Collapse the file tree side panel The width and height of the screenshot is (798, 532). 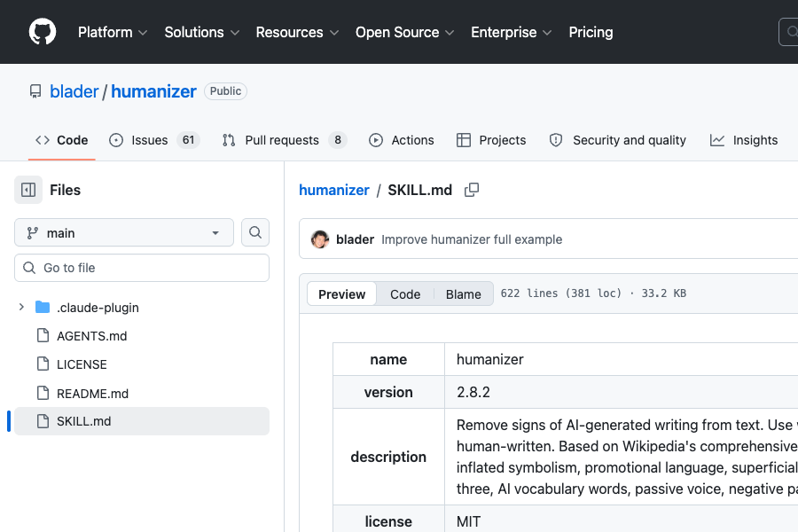coord(28,190)
